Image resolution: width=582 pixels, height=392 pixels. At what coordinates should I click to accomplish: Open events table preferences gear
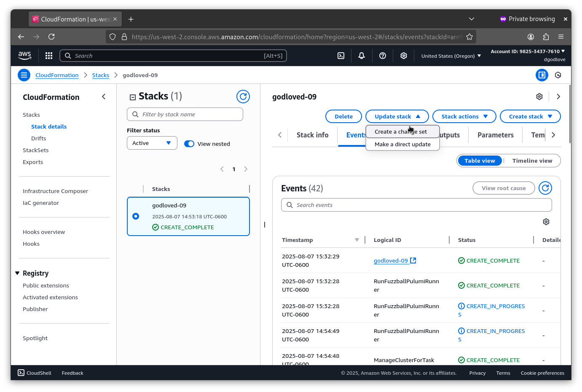pyautogui.click(x=546, y=222)
